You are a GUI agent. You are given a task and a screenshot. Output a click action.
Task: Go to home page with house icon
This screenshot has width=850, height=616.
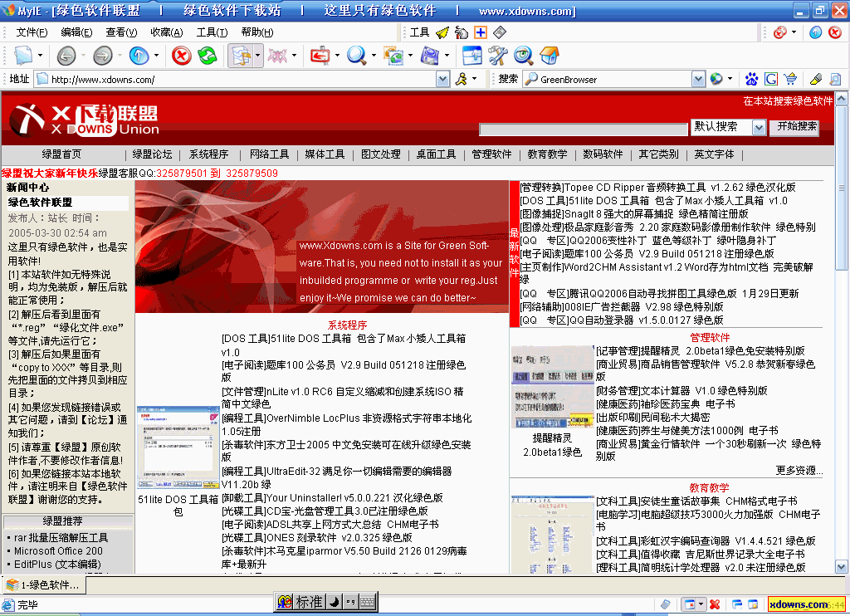pyautogui.click(x=549, y=56)
